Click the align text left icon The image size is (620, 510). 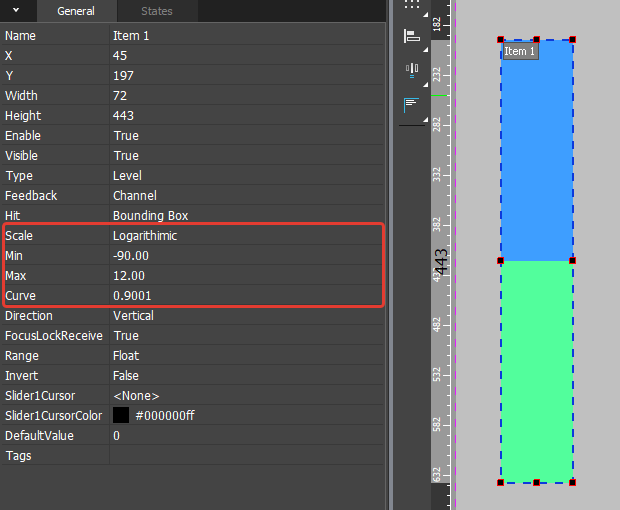pyautogui.click(x=411, y=104)
